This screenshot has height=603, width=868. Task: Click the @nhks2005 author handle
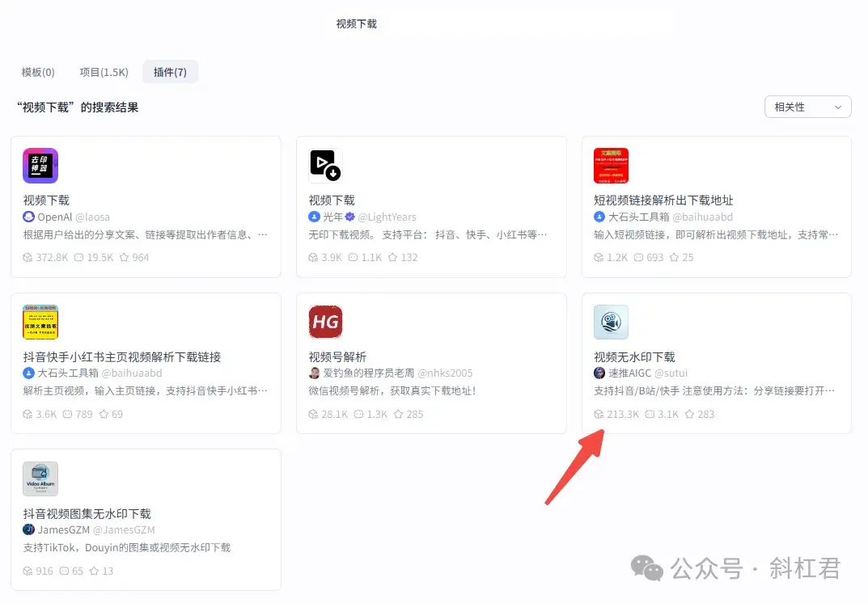click(445, 373)
